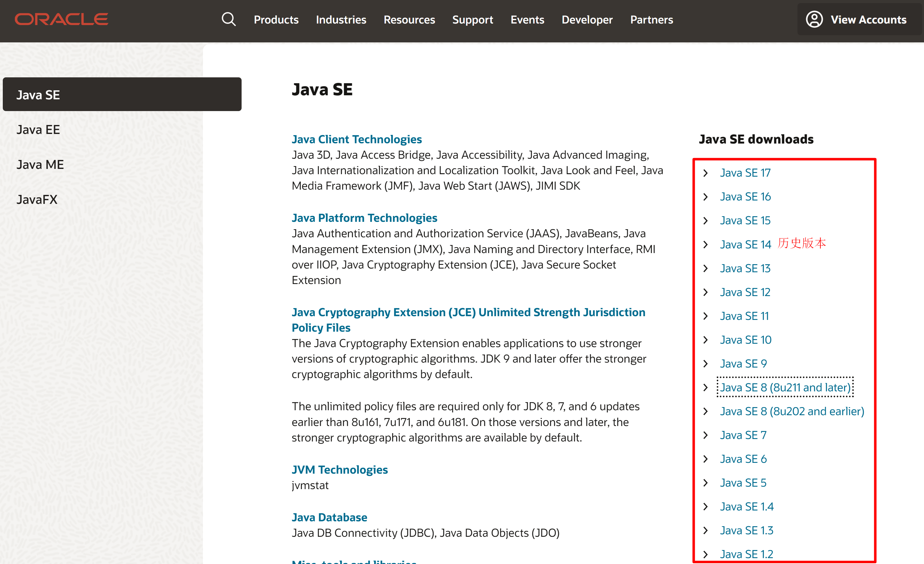Viewport: 924px width, 564px height.
Task: Open Java SE 6 download link
Action: point(743,459)
